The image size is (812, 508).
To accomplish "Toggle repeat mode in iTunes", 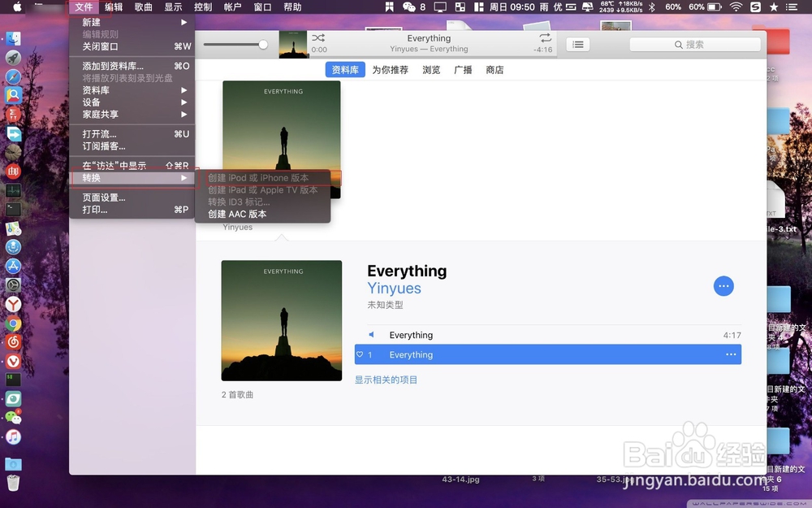I will click(545, 38).
